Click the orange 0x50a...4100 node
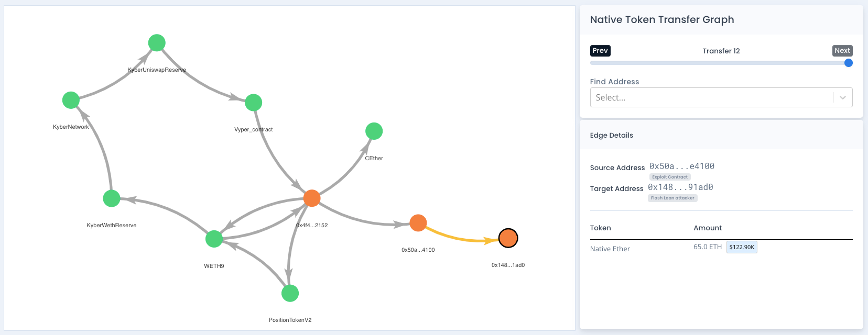This screenshot has height=335, width=868. tap(418, 223)
